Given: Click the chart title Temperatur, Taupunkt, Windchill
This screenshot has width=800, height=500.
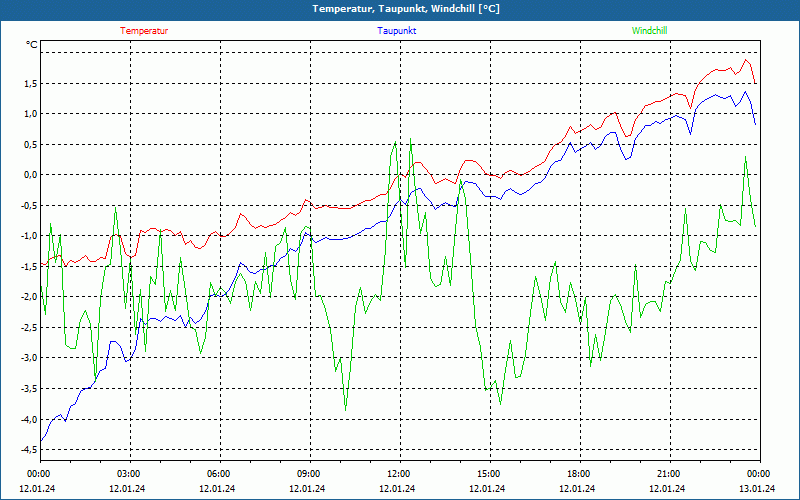Looking at the screenshot, I should coord(406,9).
